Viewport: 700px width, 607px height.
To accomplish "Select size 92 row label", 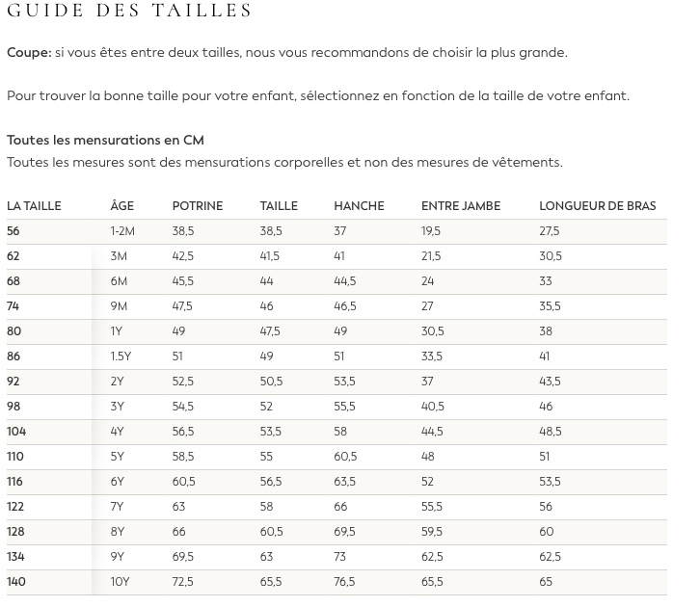I will (x=13, y=382).
